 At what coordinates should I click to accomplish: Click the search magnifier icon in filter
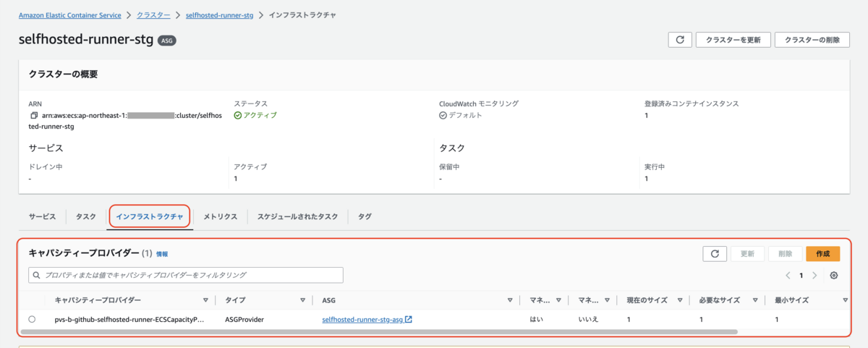(37, 275)
